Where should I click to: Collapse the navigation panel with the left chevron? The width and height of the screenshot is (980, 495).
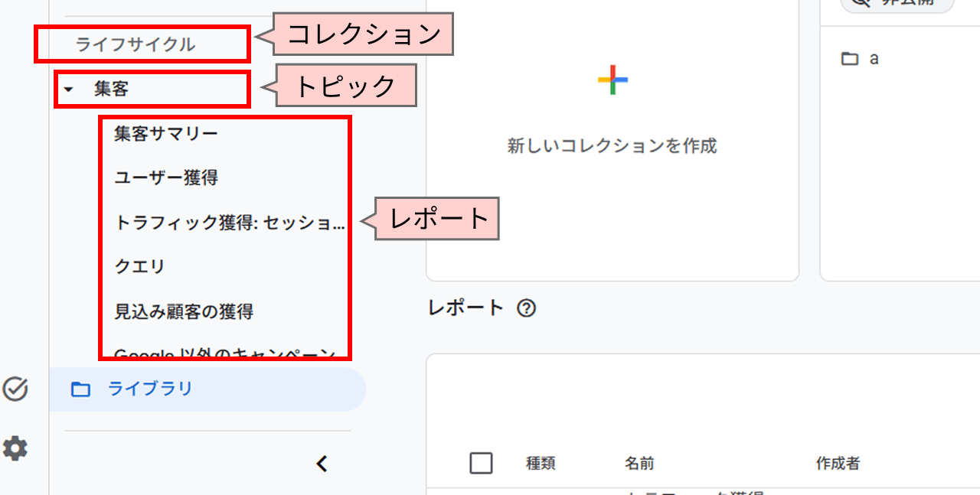pyautogui.click(x=322, y=464)
